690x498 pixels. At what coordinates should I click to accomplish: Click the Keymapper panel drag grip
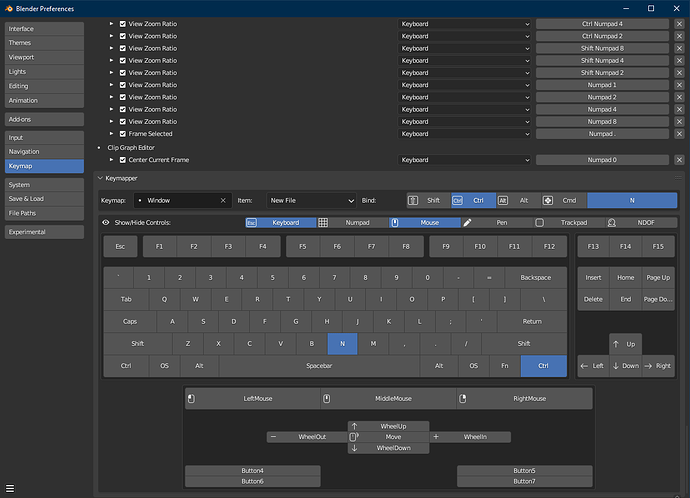click(678, 178)
